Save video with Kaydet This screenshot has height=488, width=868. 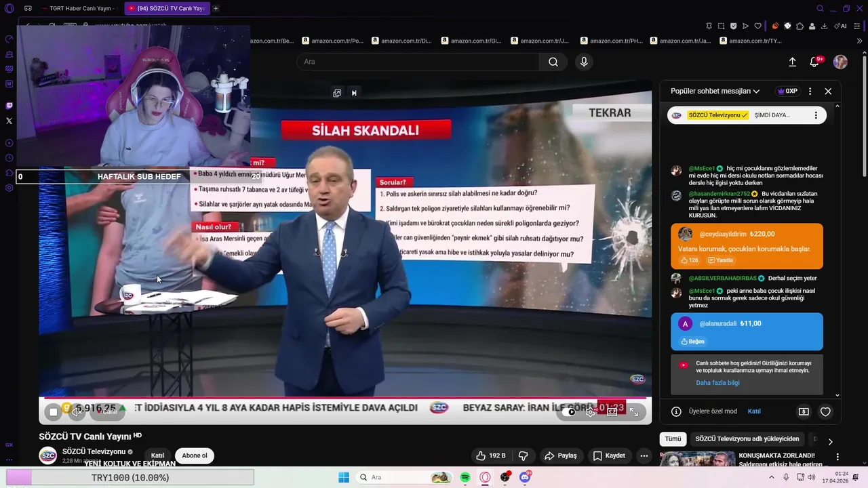click(x=608, y=455)
